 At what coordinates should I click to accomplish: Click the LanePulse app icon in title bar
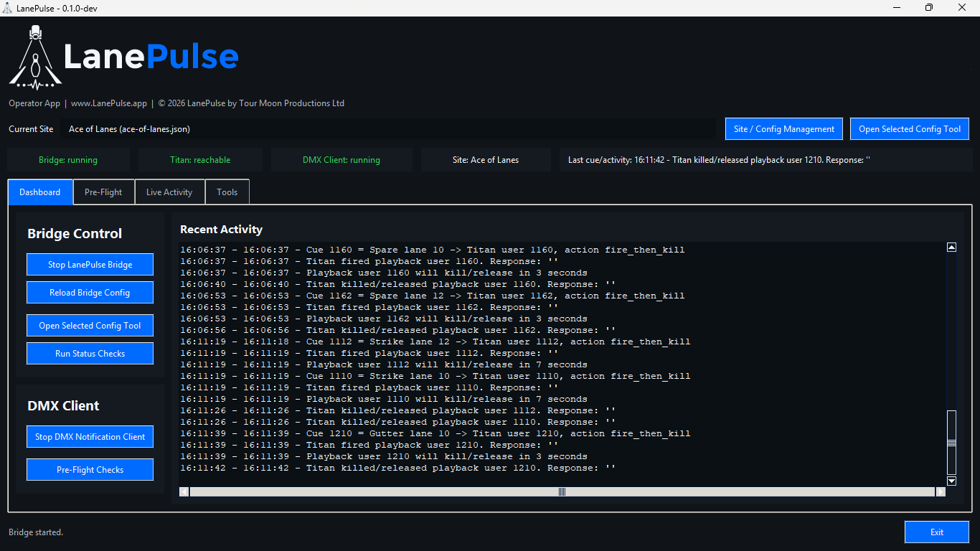tap(8, 8)
